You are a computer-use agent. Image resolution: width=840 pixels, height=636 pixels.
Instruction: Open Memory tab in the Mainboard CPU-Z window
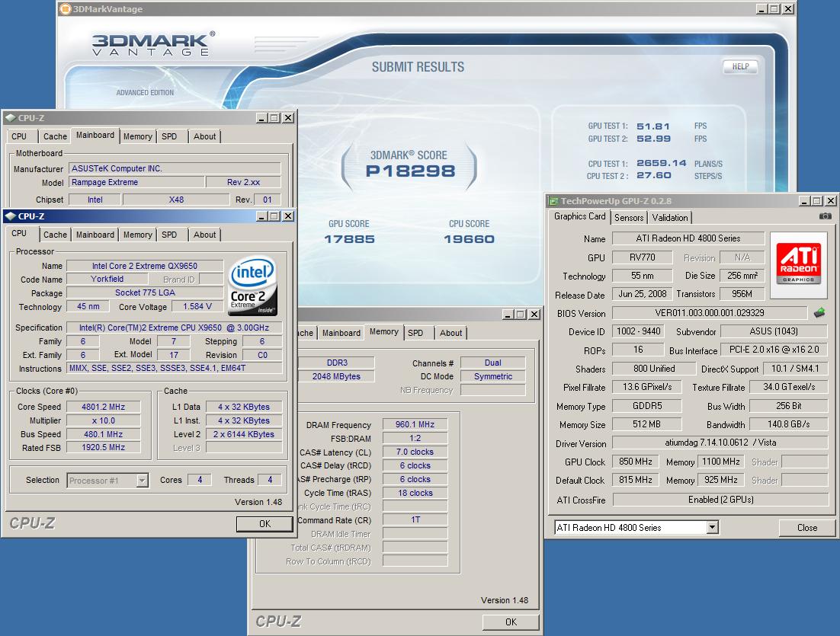coord(138,136)
